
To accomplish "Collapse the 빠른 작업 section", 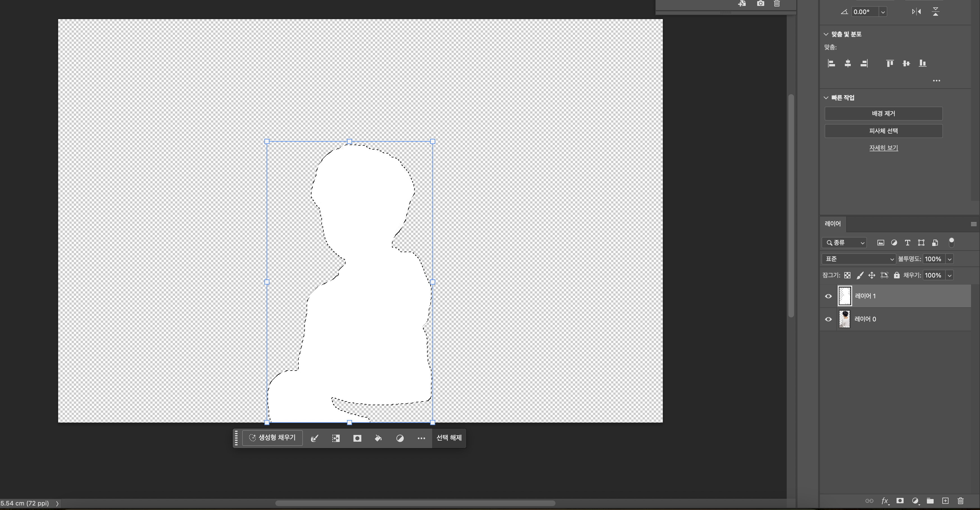I will point(826,98).
